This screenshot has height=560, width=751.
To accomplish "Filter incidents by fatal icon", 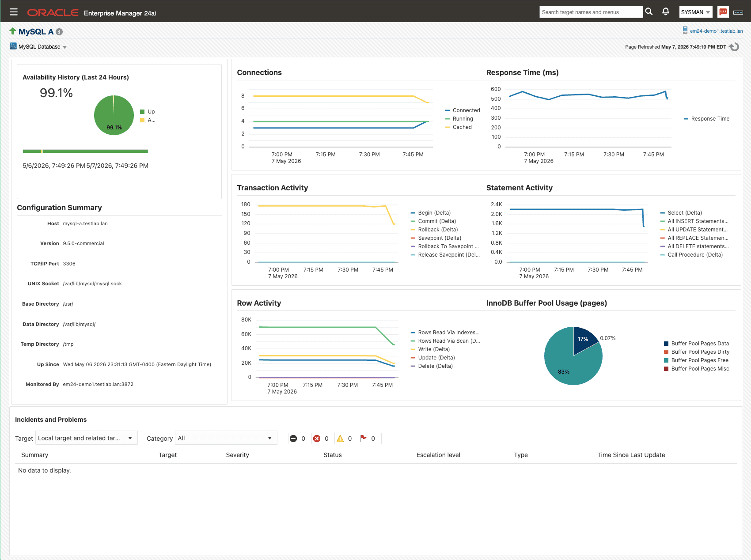I will [x=293, y=439].
